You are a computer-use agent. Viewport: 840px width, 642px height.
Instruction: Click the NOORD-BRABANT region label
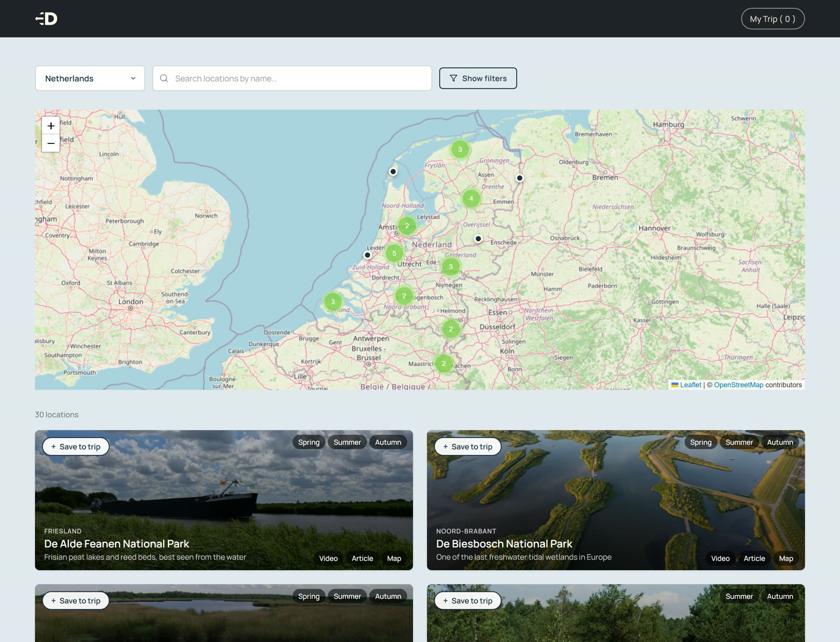tap(466, 531)
